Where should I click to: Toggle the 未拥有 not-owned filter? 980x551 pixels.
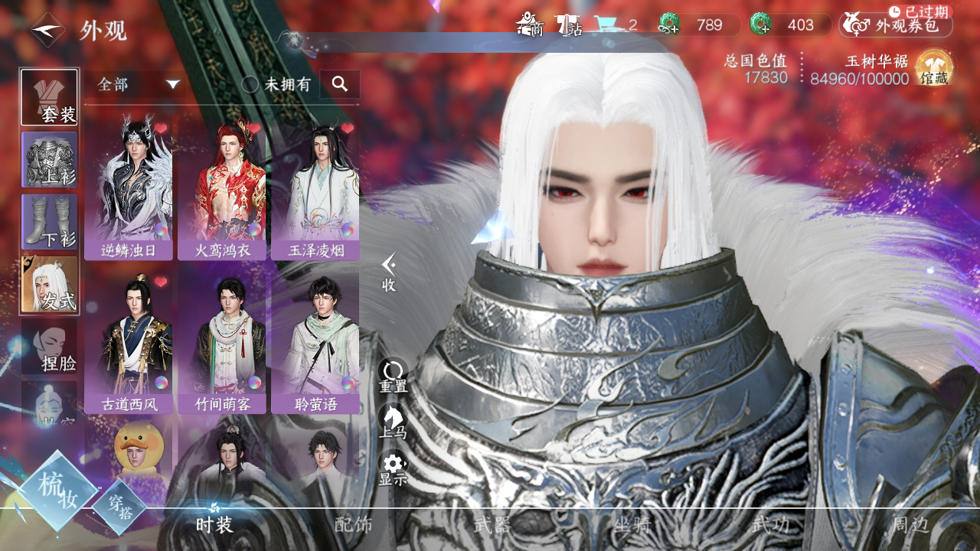(x=276, y=84)
